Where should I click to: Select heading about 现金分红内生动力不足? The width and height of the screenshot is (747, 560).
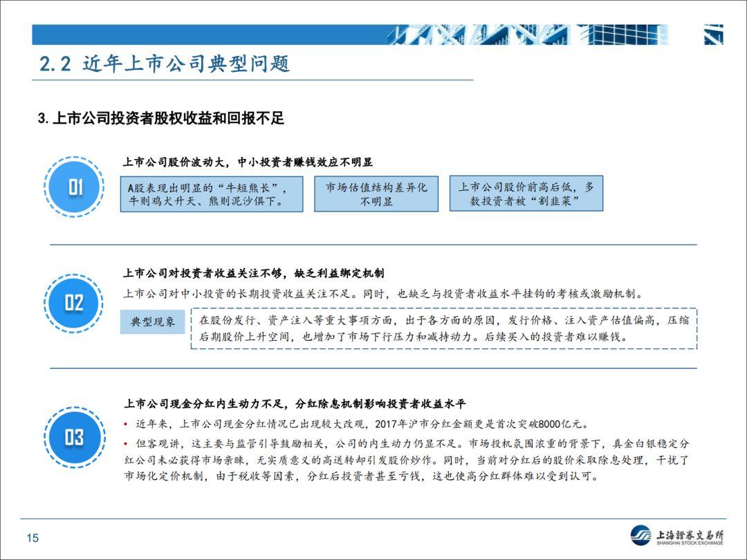295,404
